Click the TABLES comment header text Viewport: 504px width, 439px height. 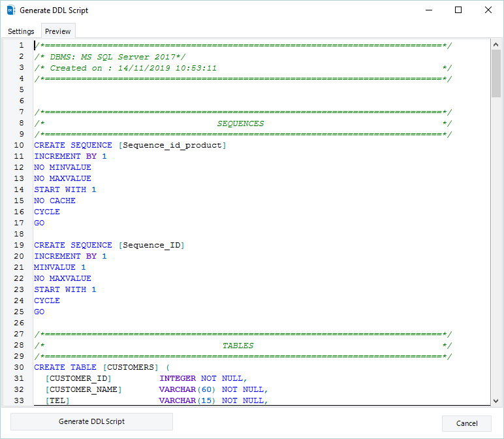238,345
